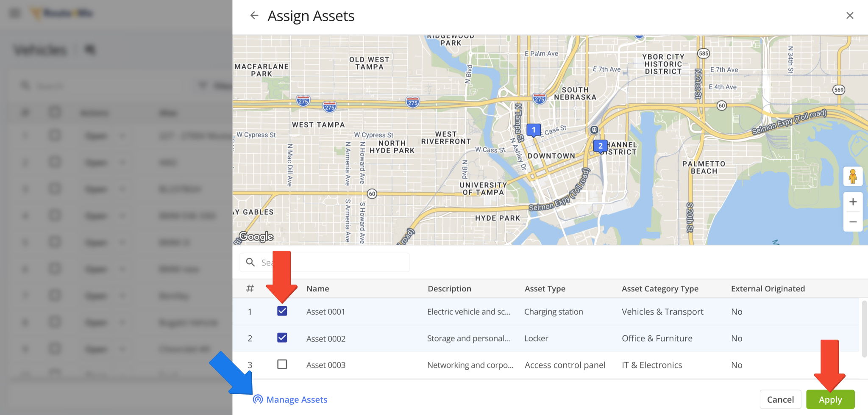Sort by the Asset Type column header
The height and width of the screenshot is (415, 868).
(545, 289)
